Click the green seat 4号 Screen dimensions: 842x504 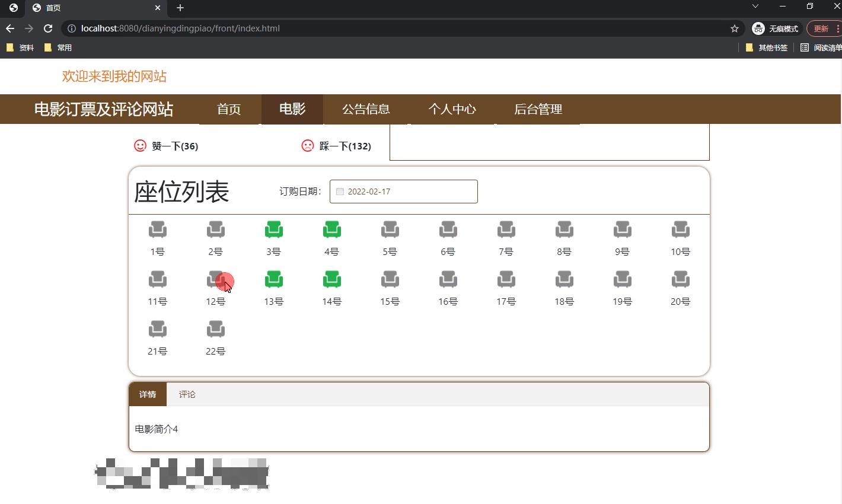332,229
